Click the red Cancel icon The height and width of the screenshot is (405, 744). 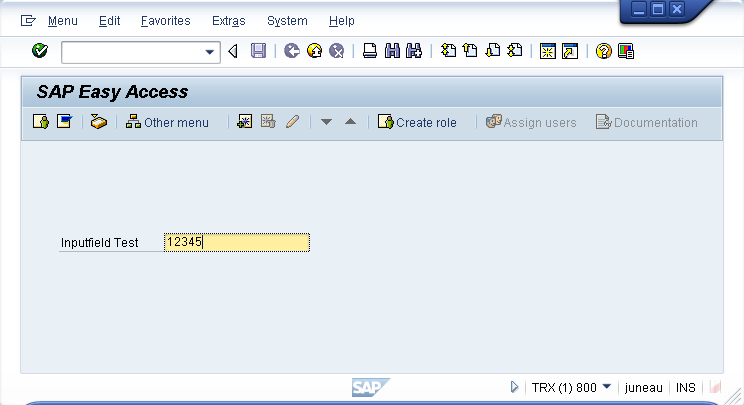[x=336, y=51]
